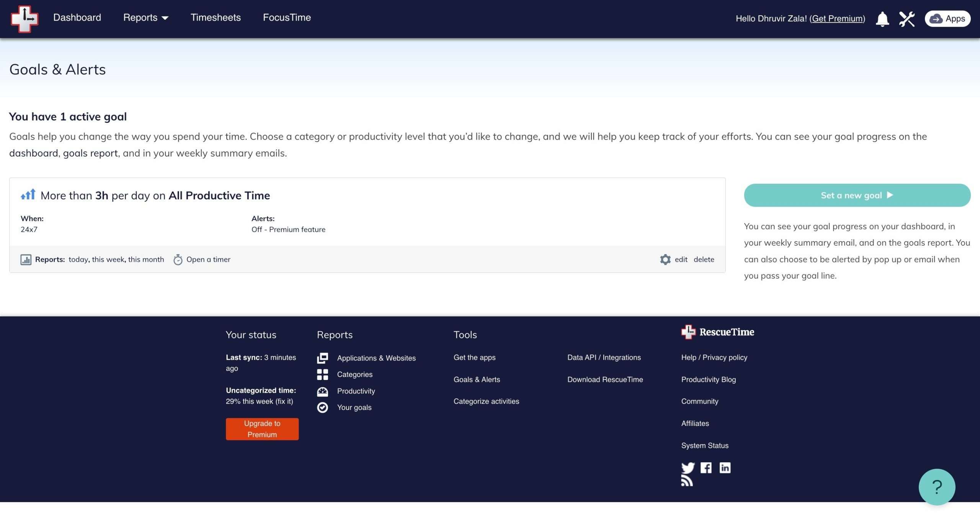Go to Dashboard in navigation
Screen dimensions: 980x530
tap(77, 18)
